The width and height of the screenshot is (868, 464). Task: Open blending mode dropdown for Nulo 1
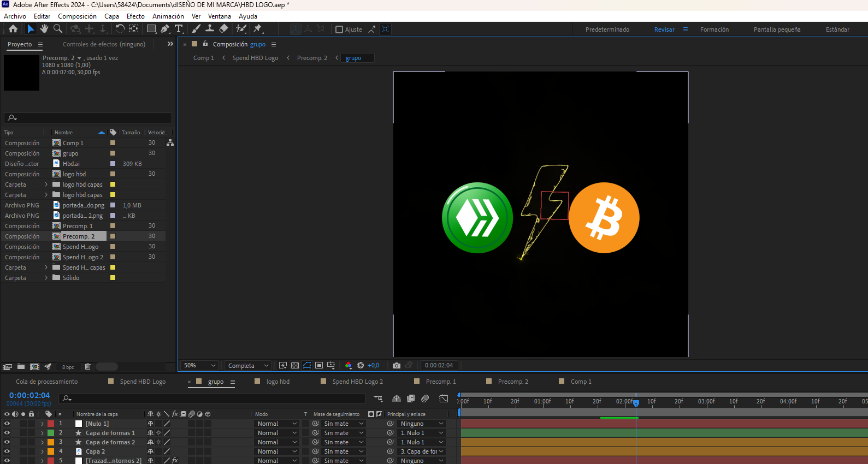pos(277,424)
